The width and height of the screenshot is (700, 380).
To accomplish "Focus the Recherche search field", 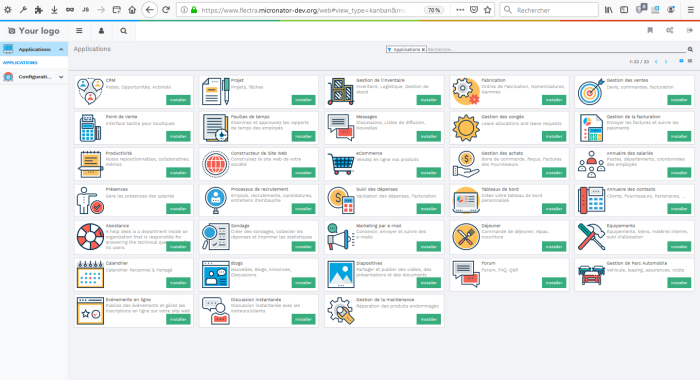I will [557, 50].
